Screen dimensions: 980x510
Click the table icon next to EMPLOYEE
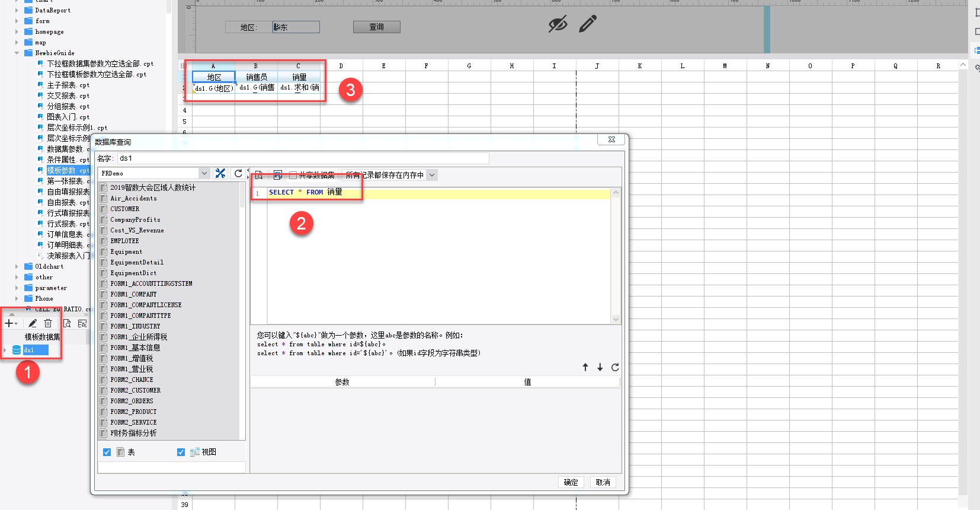[104, 241]
